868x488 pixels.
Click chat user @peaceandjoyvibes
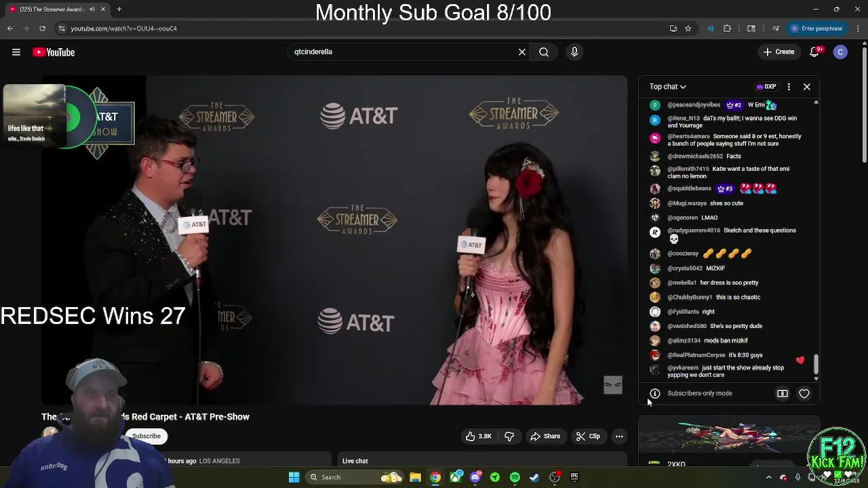tap(694, 105)
